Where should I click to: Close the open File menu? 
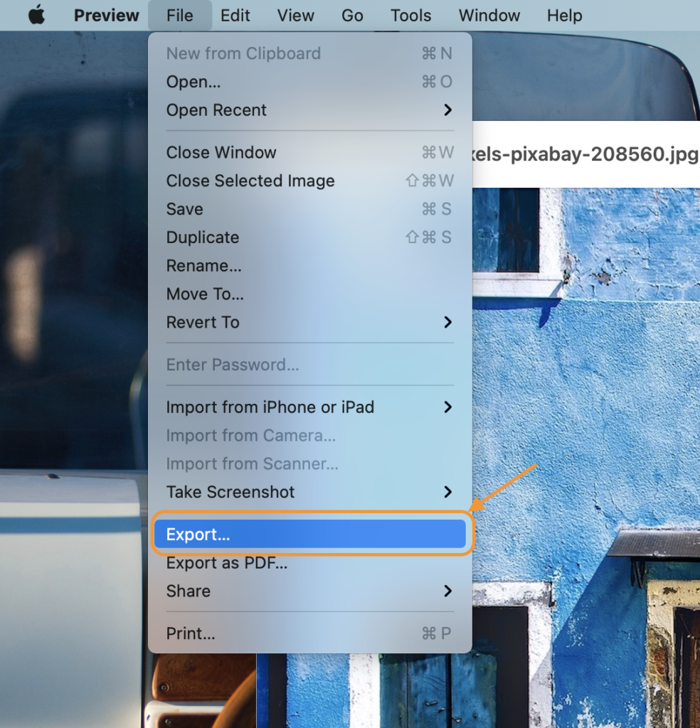click(179, 15)
